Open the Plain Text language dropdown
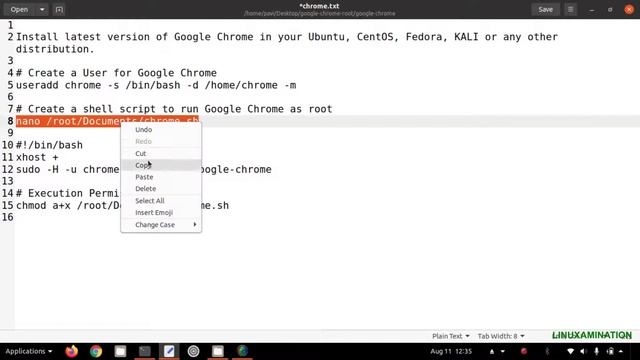 [x=451, y=336]
